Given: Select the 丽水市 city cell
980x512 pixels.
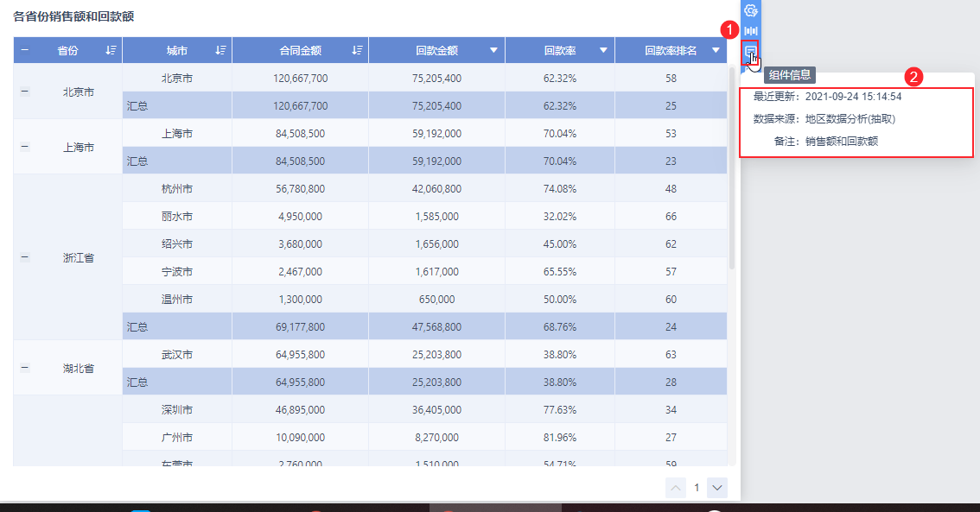Looking at the screenshot, I should [x=177, y=216].
